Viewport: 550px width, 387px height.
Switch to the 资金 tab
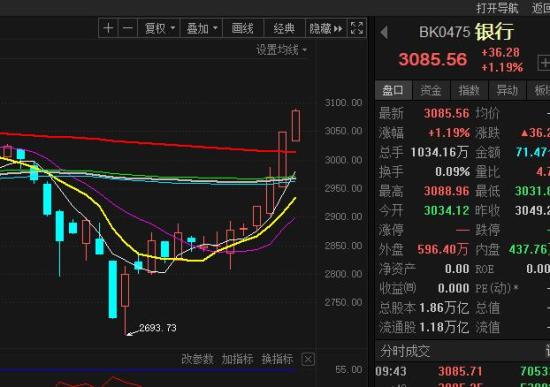[431, 90]
